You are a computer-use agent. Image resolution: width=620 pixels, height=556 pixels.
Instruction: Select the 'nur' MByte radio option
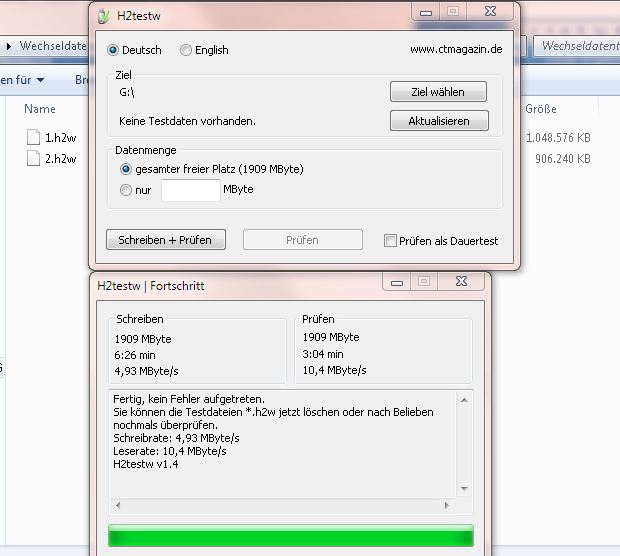126,190
